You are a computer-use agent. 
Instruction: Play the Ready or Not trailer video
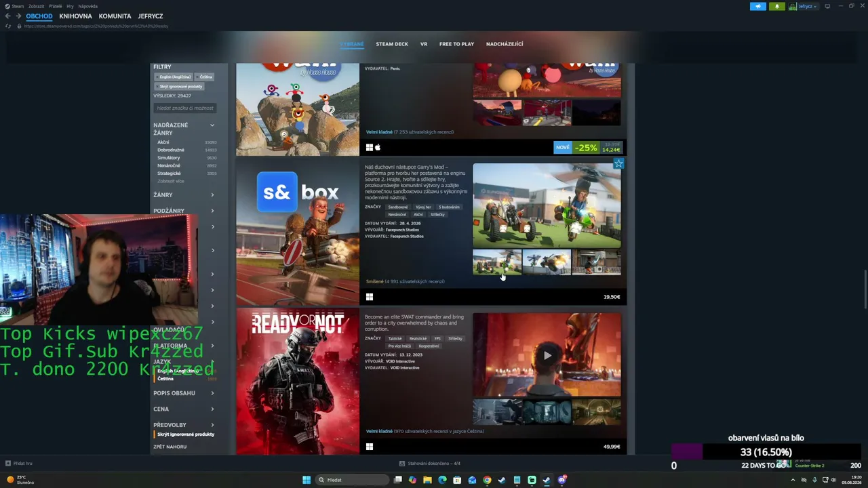coord(547,355)
